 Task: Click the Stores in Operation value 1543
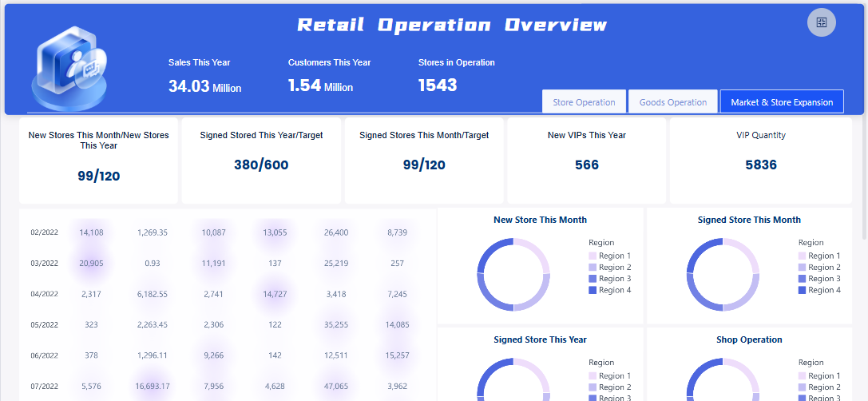coord(438,85)
